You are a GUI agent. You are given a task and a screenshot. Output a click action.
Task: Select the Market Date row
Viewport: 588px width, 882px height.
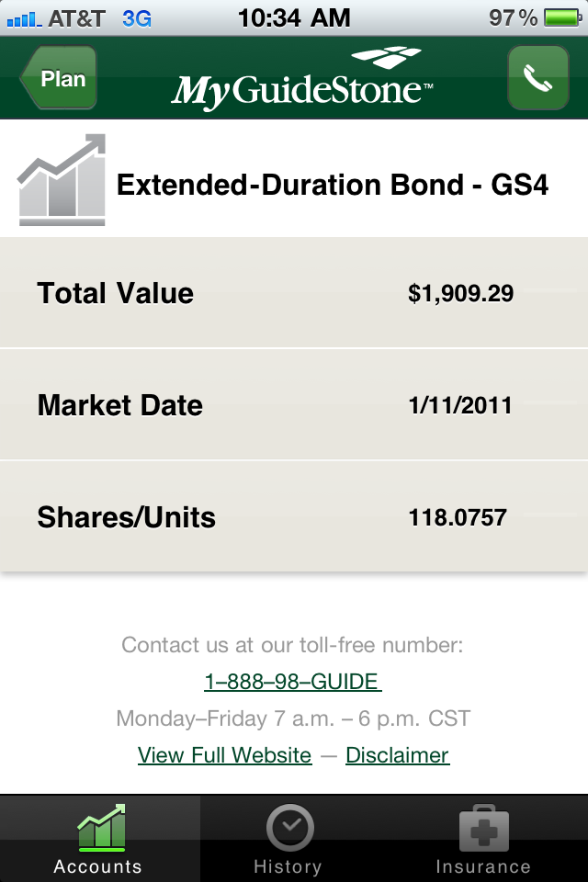pyautogui.click(x=294, y=405)
